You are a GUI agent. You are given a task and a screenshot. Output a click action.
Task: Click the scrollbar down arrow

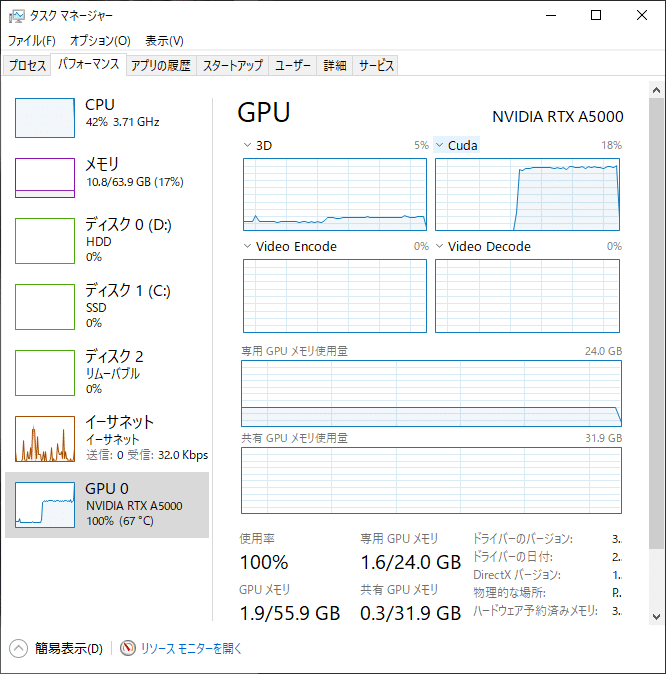(656, 617)
